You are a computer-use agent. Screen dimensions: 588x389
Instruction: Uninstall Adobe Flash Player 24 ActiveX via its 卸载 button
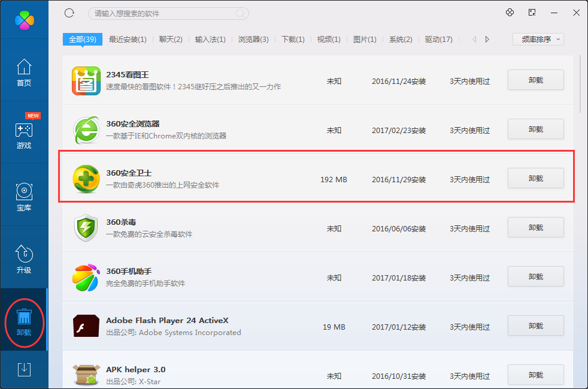[535, 325]
